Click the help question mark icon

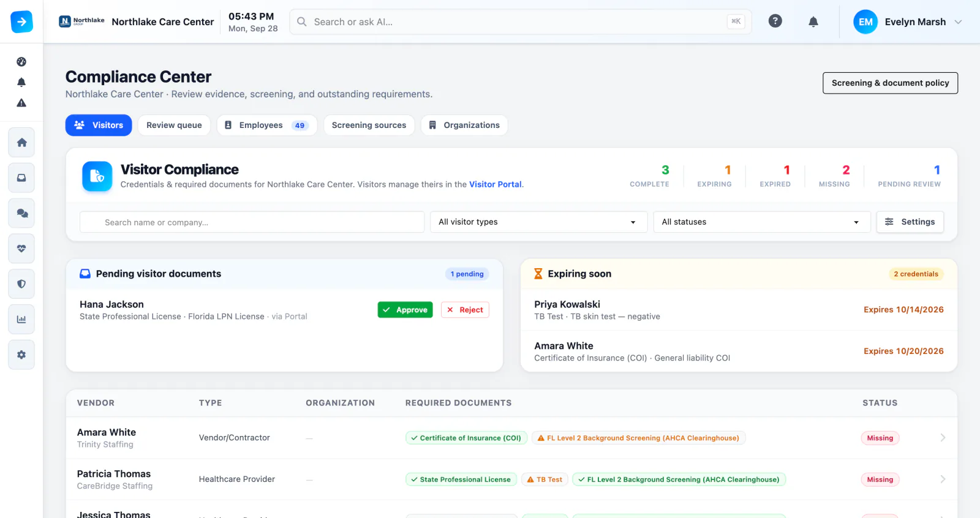[775, 21]
